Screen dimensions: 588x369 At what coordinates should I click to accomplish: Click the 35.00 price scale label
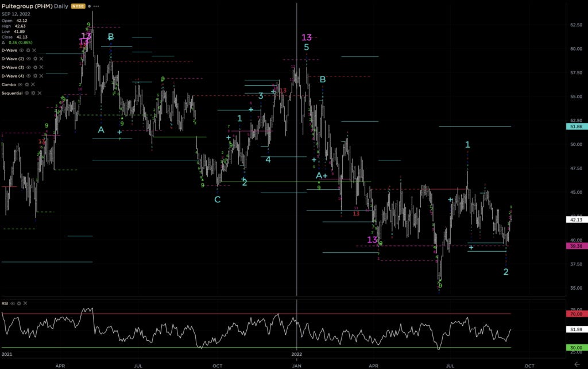[x=576, y=289]
